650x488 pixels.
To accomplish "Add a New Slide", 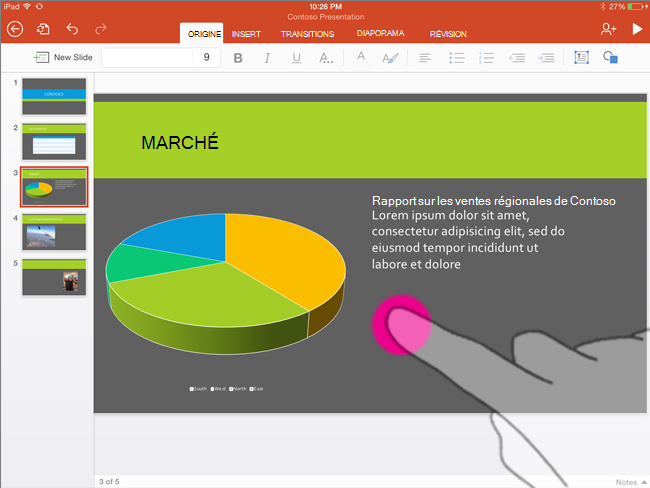I will (63, 57).
